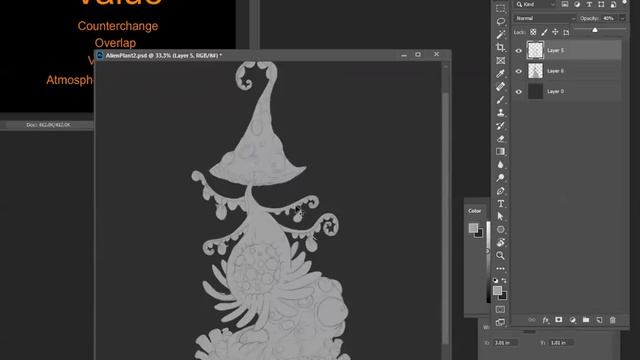
Task: Select the Frame tool
Action: [500, 60]
